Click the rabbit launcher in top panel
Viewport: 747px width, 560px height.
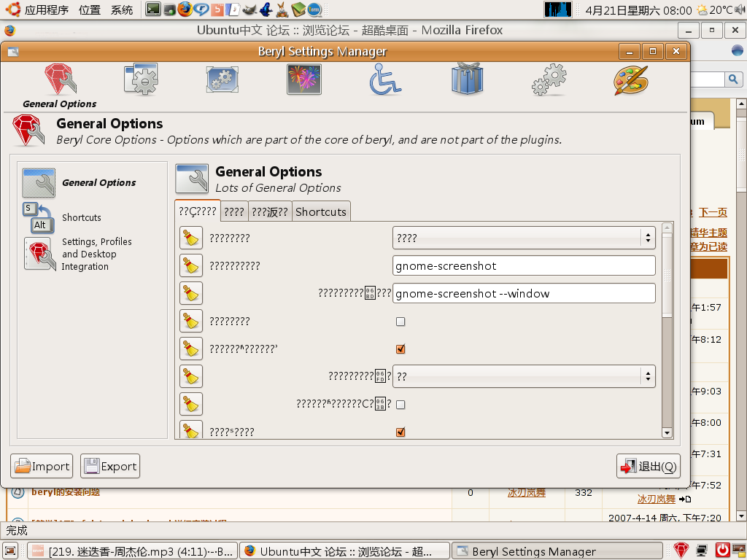[x=282, y=9]
